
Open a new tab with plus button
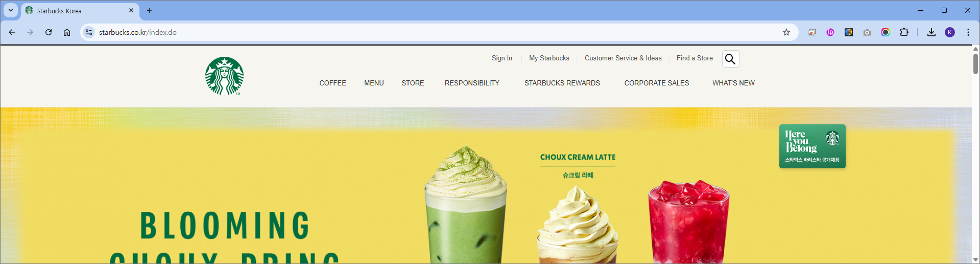pyautogui.click(x=150, y=10)
